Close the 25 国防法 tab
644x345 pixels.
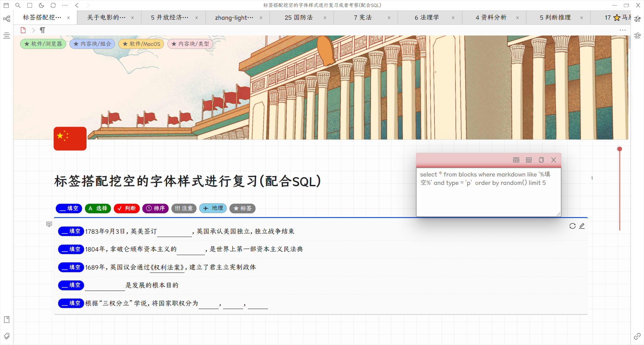tap(325, 18)
